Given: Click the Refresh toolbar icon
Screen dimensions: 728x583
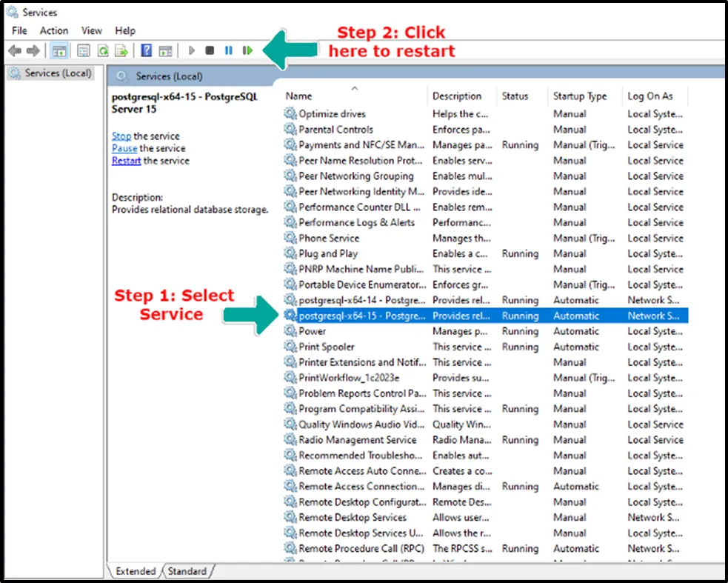Looking at the screenshot, I should [x=103, y=50].
